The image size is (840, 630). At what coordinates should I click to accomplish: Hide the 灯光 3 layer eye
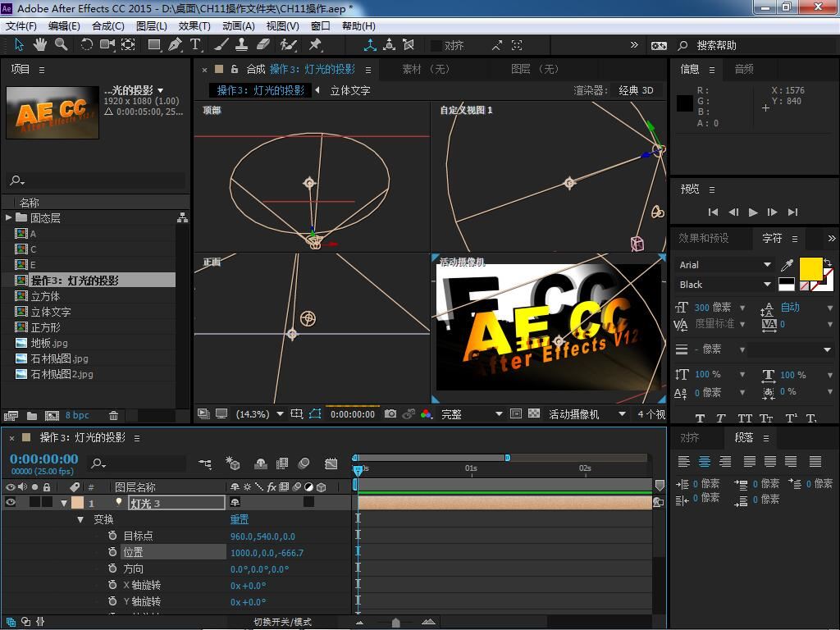click(10, 502)
